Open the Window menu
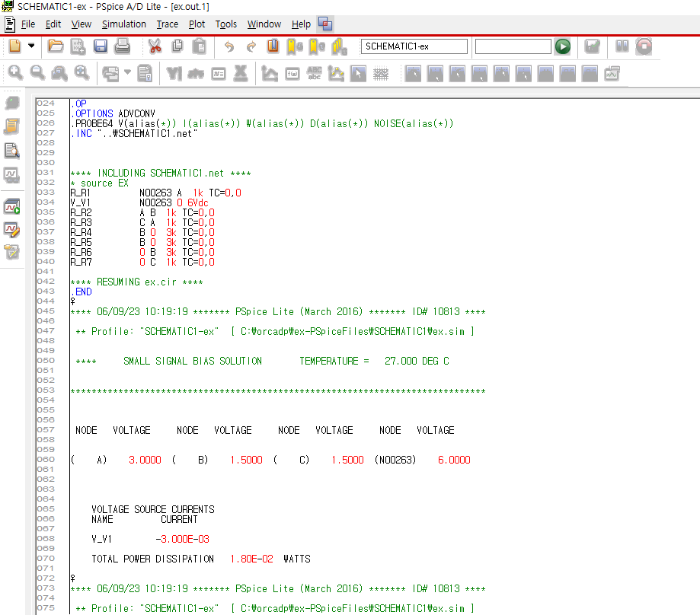This screenshot has height=615, width=700. click(x=264, y=24)
